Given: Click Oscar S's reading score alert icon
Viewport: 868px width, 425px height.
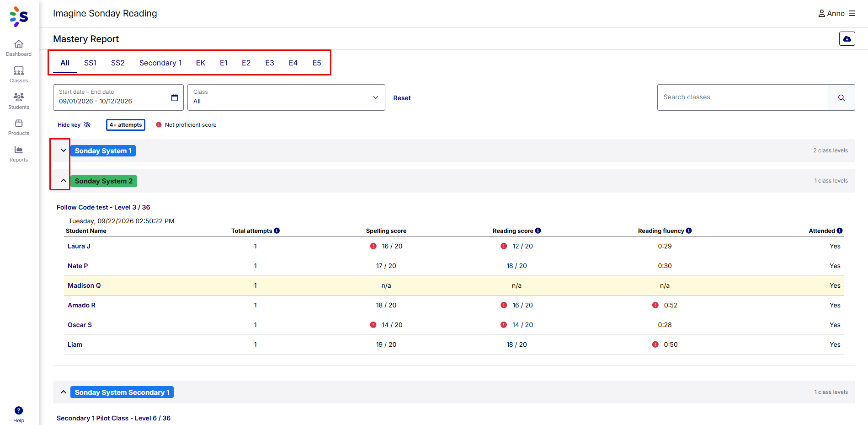Looking at the screenshot, I should coord(504,325).
